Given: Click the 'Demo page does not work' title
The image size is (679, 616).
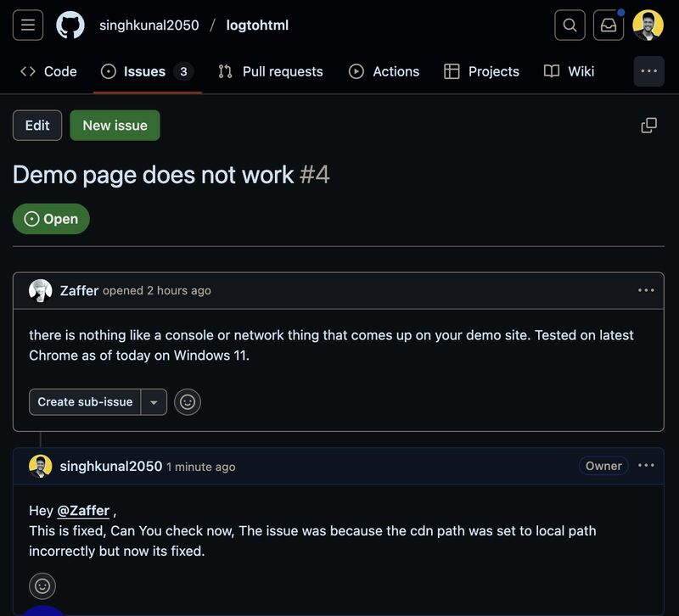Looking at the screenshot, I should click(x=154, y=175).
